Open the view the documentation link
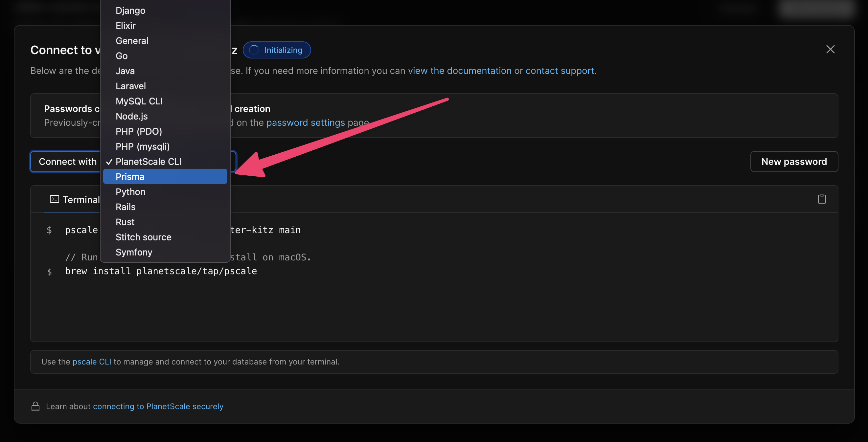The image size is (868, 442). click(459, 71)
